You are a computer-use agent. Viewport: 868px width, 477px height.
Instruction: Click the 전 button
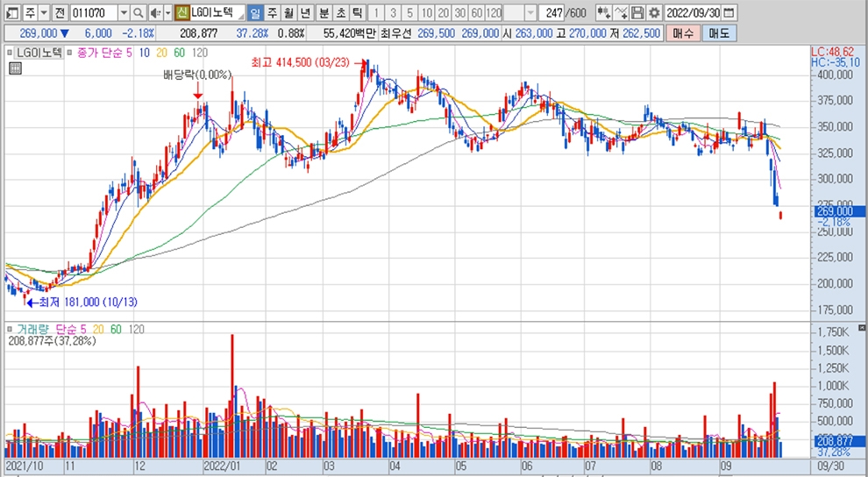(x=60, y=12)
